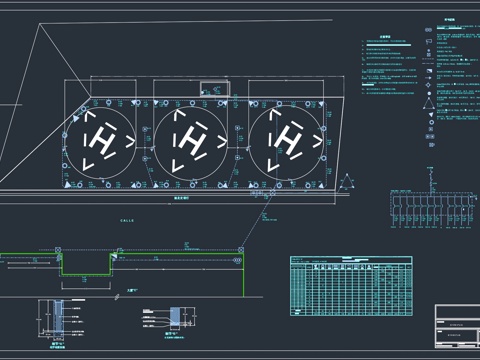This screenshot has height=360, width=480.
Task: Click the CALLE street label
Action: 127,221
